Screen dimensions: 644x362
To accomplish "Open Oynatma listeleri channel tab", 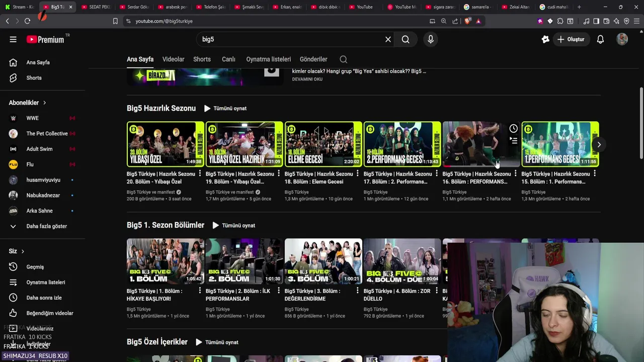I will point(269,59).
